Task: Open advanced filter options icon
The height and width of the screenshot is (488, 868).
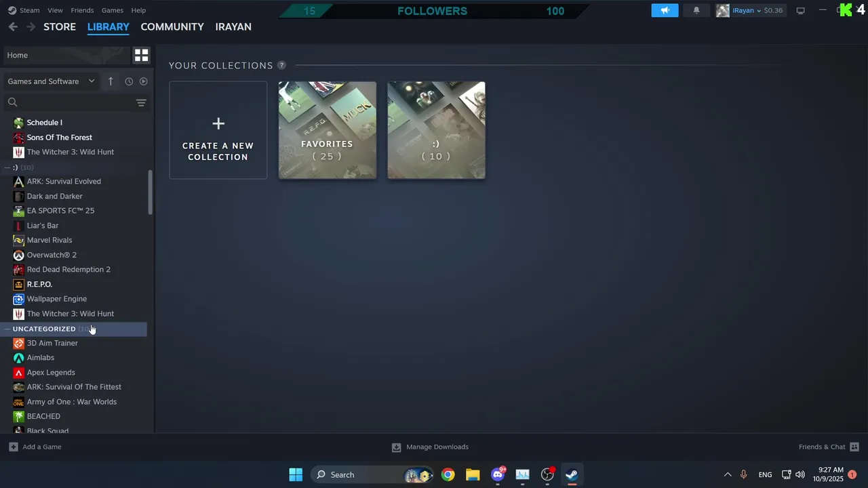Action: point(141,102)
